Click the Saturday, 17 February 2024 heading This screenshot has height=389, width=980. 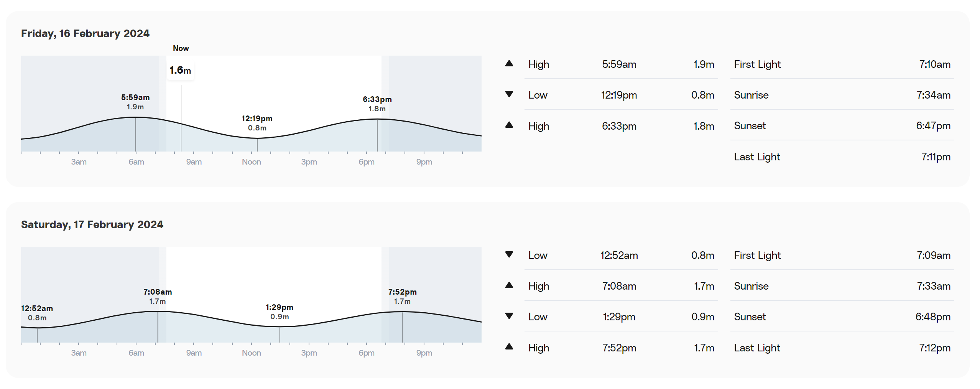click(x=92, y=225)
